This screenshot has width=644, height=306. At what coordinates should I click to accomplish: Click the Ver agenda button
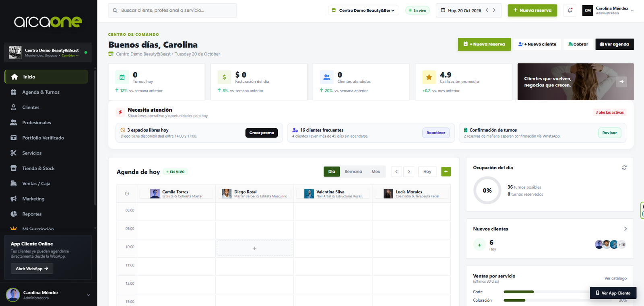click(615, 44)
